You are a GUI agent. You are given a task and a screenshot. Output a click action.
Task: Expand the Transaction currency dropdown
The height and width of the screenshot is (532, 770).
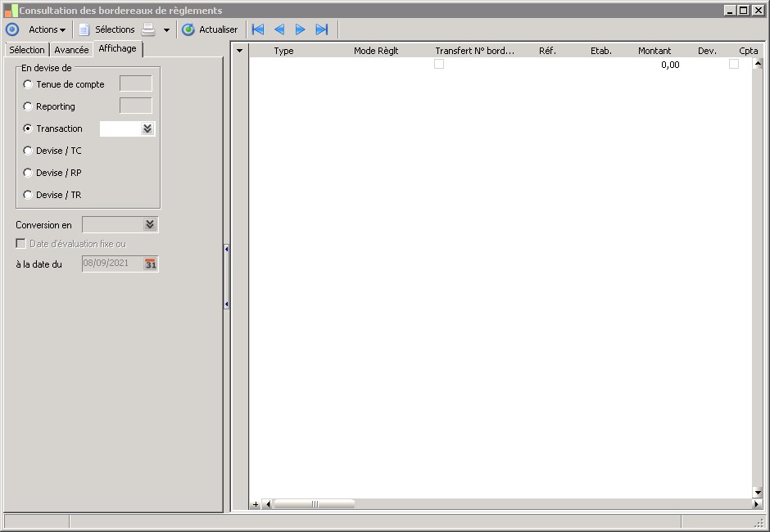coord(147,128)
